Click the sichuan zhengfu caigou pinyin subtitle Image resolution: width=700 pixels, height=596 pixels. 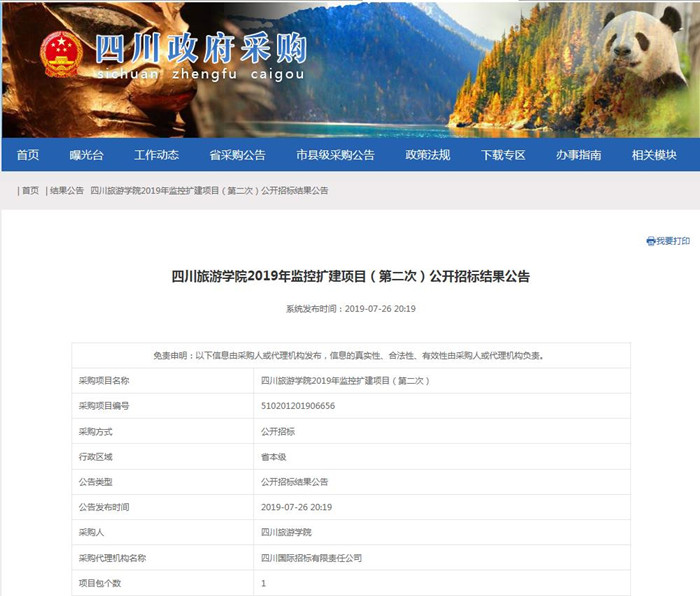point(201,74)
